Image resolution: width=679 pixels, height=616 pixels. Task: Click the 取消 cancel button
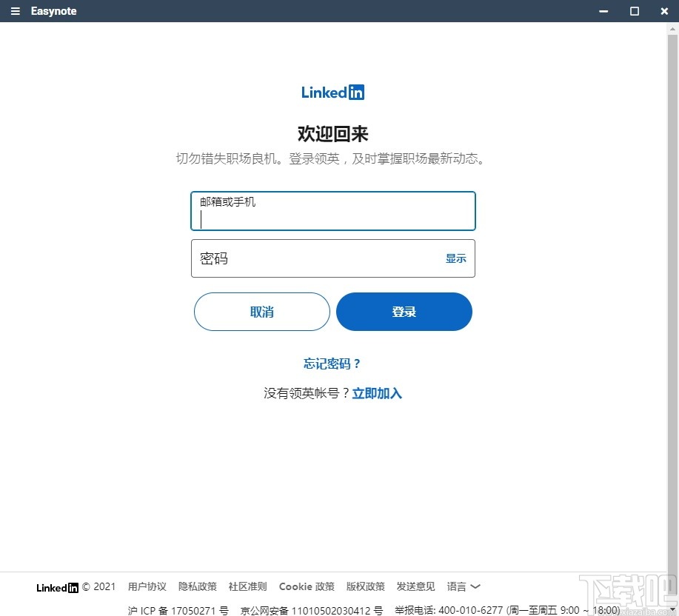261,312
